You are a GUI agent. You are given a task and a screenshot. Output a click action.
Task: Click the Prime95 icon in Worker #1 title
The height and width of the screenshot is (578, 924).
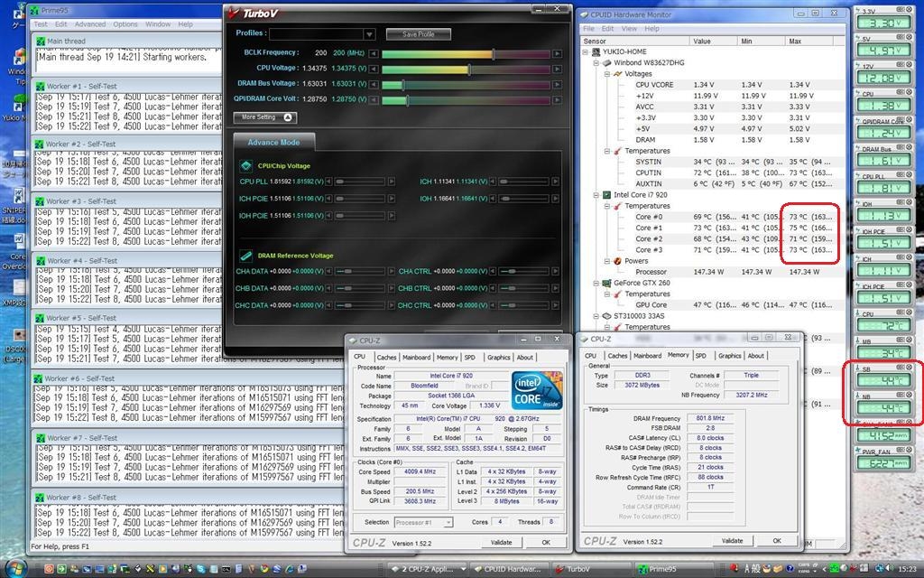[x=40, y=86]
